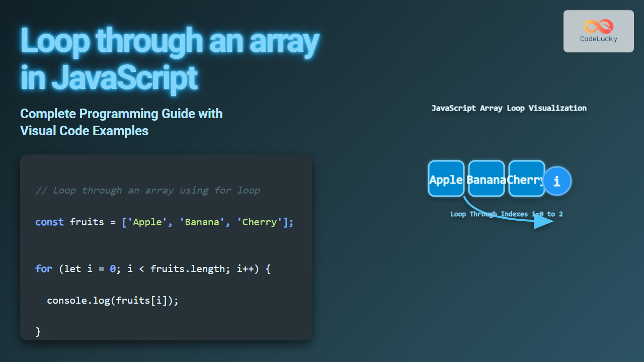The width and height of the screenshot is (644, 362).
Task: Expand the for-loop code block section
Action: click(x=153, y=268)
